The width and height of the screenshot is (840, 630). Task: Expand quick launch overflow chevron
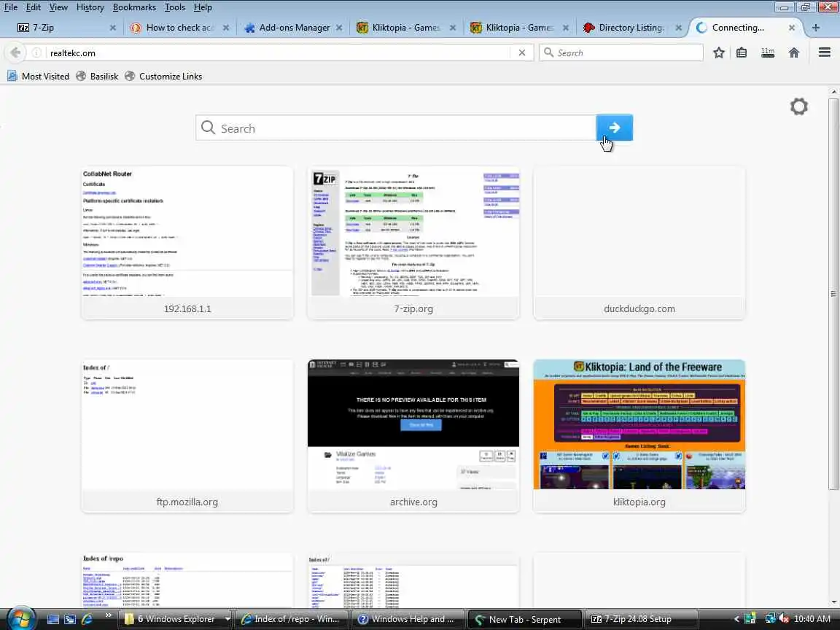pyautogui.click(x=108, y=615)
